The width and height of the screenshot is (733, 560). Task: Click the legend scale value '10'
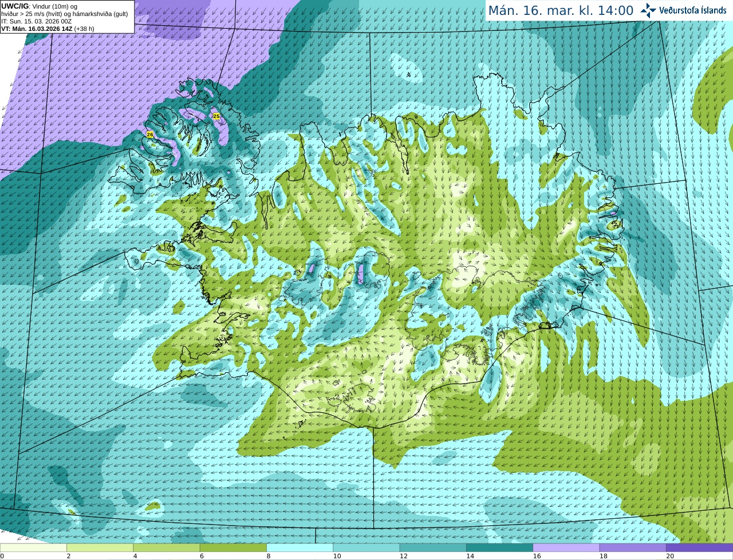[337, 556]
